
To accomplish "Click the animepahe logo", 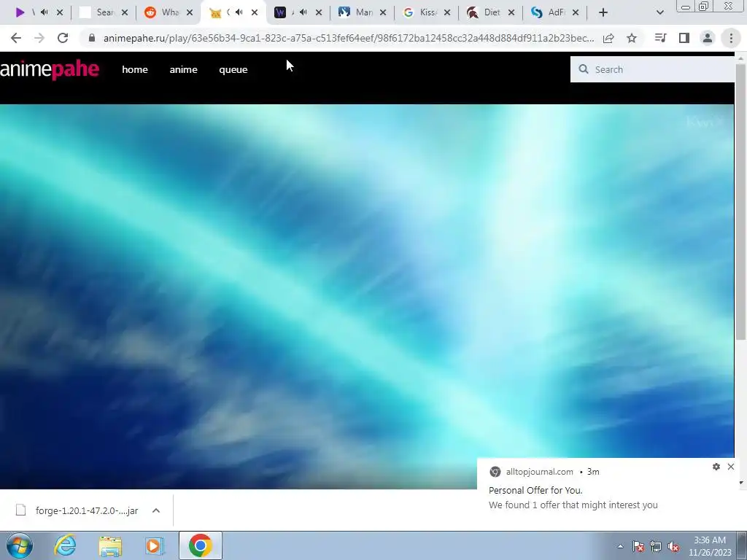I will (50, 69).
